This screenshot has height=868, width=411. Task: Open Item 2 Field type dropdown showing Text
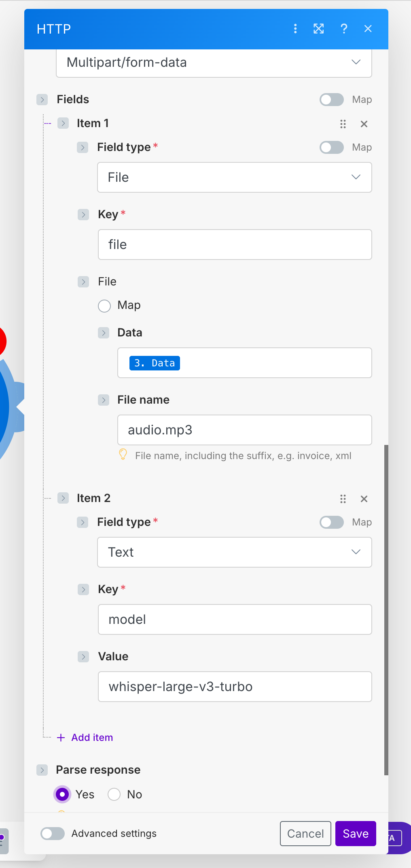(235, 552)
